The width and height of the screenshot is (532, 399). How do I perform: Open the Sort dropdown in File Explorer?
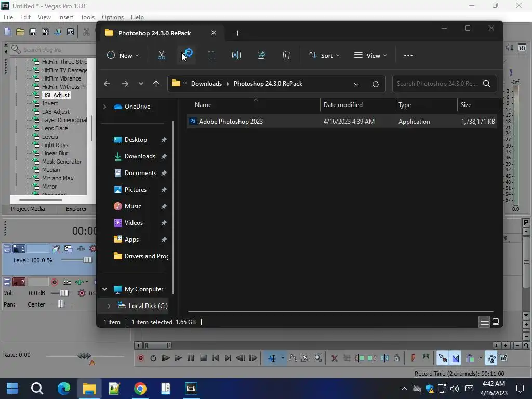click(x=324, y=55)
